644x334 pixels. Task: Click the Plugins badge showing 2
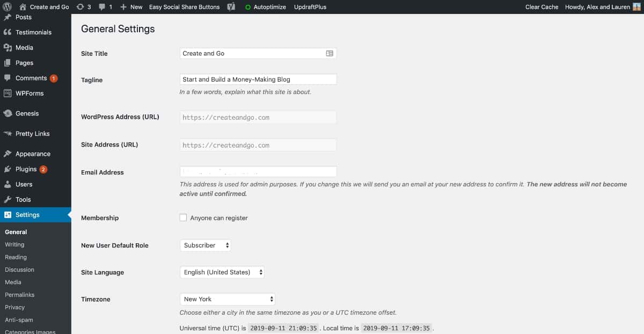43,169
